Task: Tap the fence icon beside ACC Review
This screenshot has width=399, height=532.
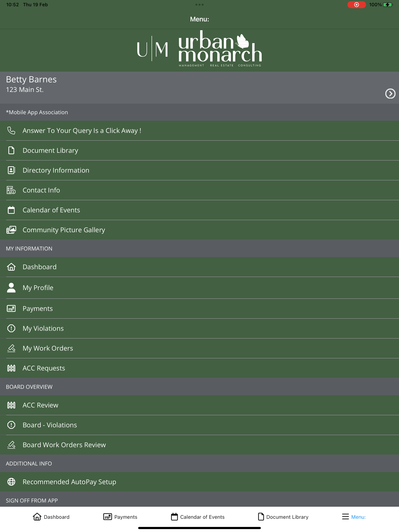Action: click(11, 405)
